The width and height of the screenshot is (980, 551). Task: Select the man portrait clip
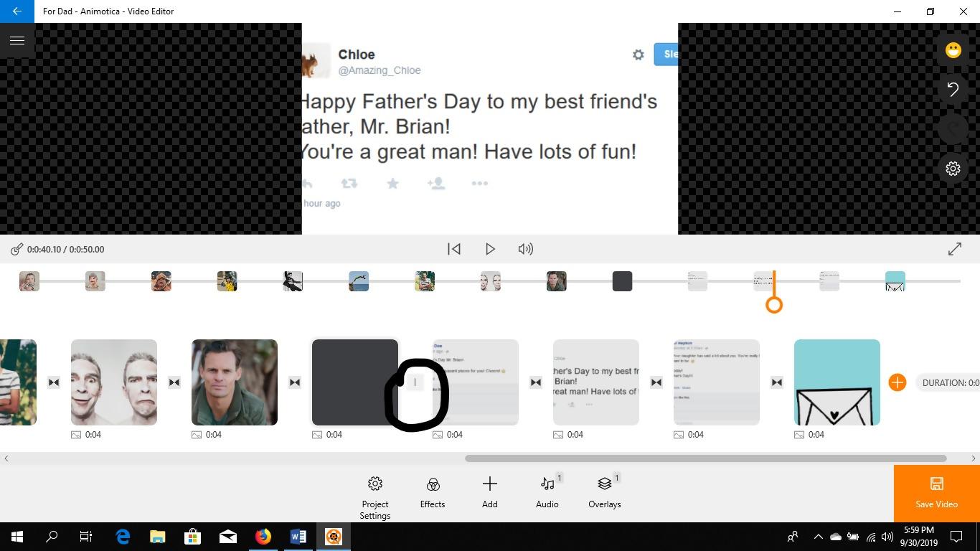pyautogui.click(x=235, y=382)
